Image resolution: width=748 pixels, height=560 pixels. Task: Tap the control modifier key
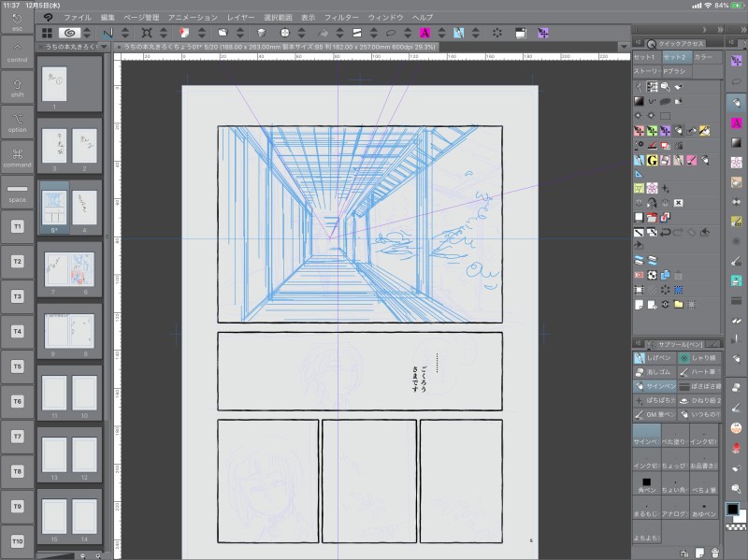pos(17,52)
